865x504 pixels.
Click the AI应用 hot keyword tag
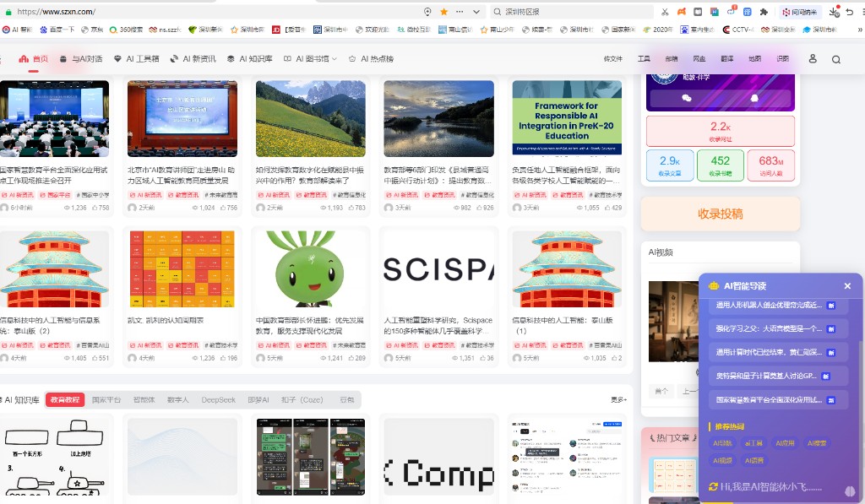click(x=785, y=443)
